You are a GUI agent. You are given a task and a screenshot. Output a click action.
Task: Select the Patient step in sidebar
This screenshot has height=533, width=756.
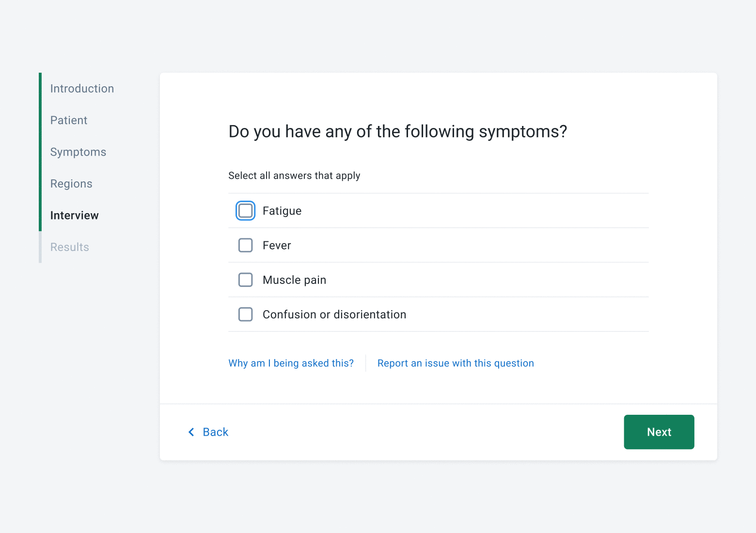[68, 120]
